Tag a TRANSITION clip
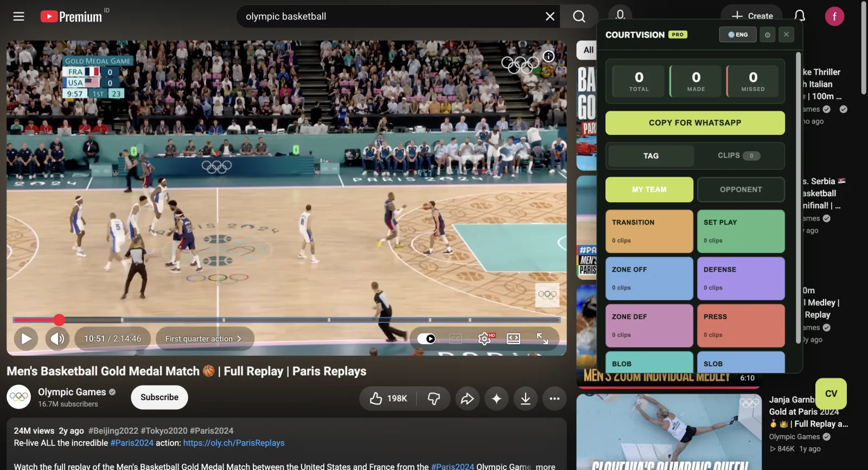Image resolution: width=868 pixels, height=470 pixels. 649,231
